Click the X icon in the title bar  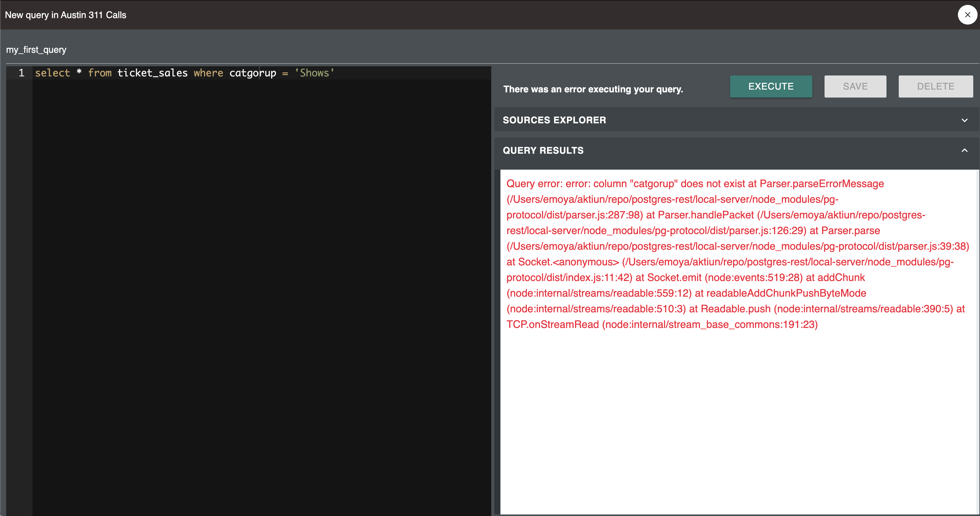coord(967,15)
